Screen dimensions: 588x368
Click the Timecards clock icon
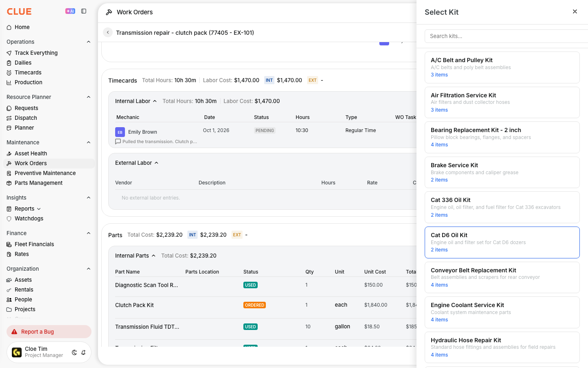point(9,73)
